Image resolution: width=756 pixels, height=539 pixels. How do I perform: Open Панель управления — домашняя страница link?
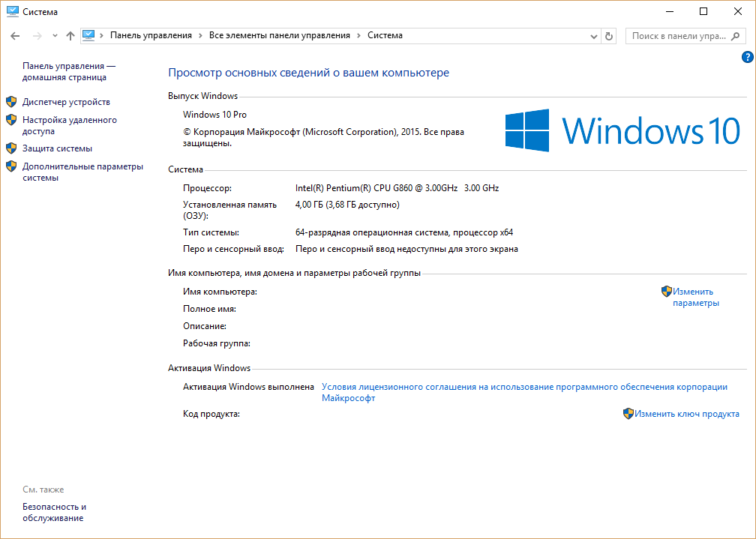[x=69, y=71]
